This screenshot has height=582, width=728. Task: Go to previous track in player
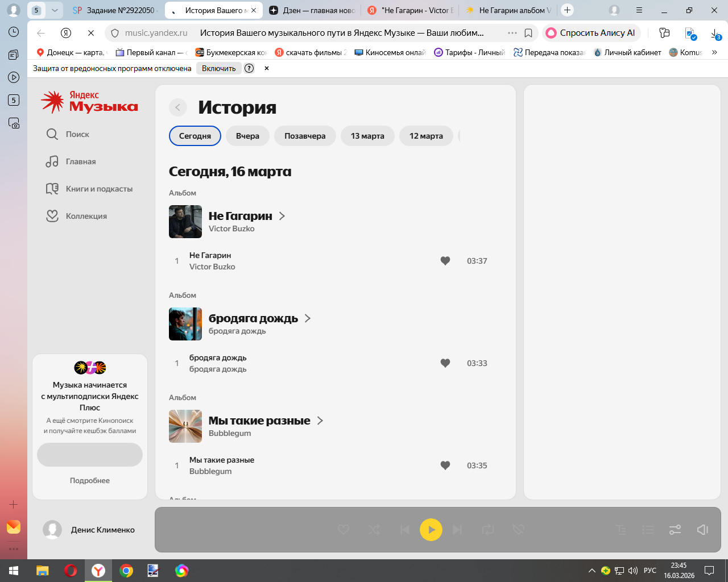point(404,530)
